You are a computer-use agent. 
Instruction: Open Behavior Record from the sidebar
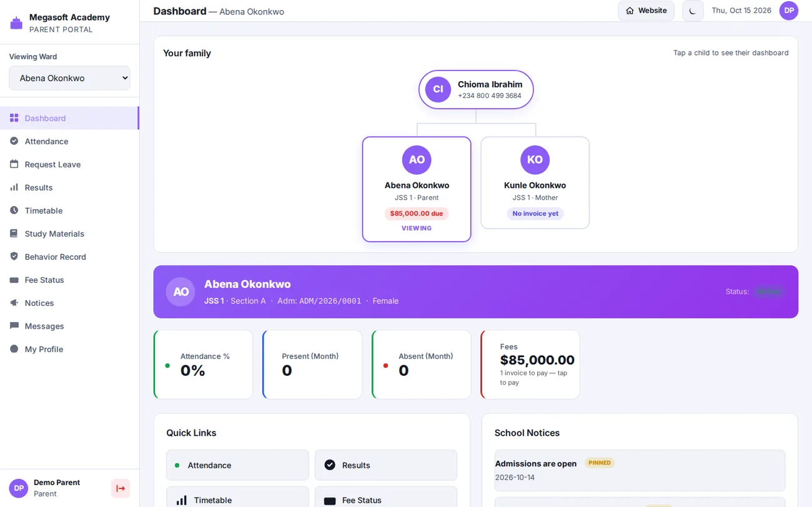[69, 257]
